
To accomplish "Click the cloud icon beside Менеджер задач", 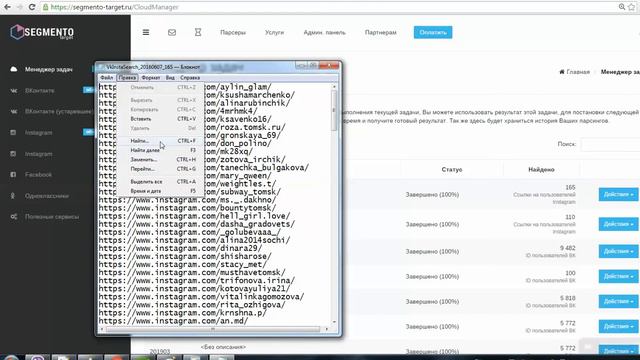I will coord(13,69).
